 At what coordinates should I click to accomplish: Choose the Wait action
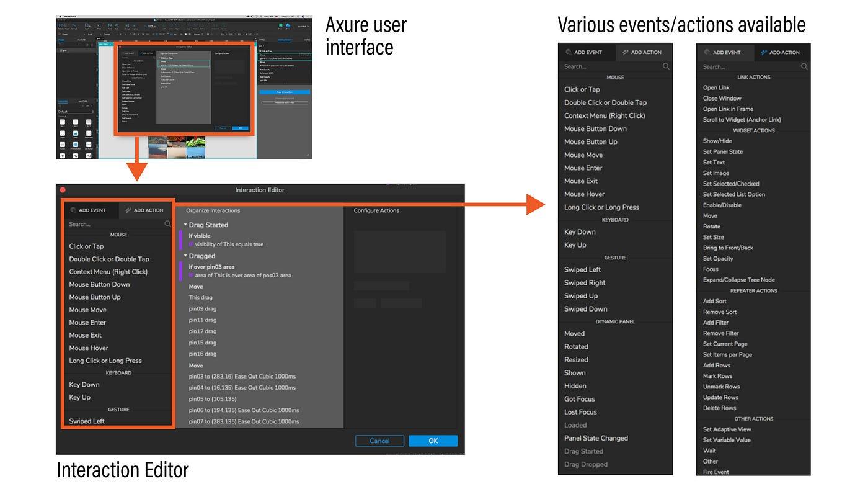click(x=709, y=451)
